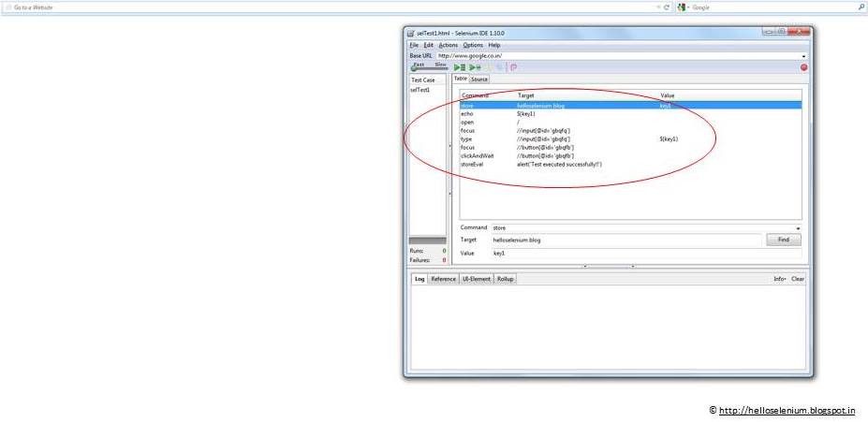Apply rollup rules toolbar icon
The width and height of the screenshot is (868, 422).
(x=513, y=67)
